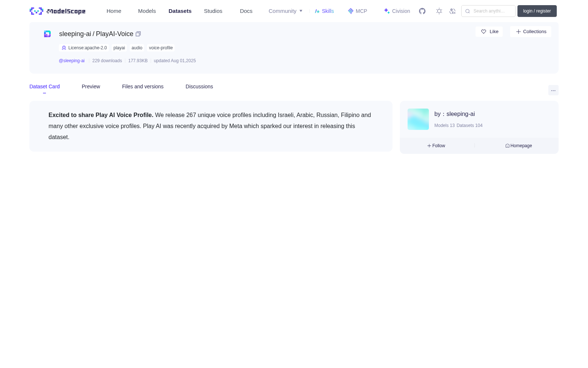Click 'Excited to share Play AI Voice Profile.' text
588x368 pixels.
(x=101, y=115)
